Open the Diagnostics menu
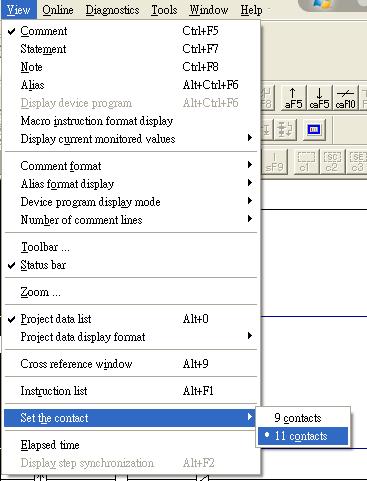367x481 pixels. click(112, 10)
